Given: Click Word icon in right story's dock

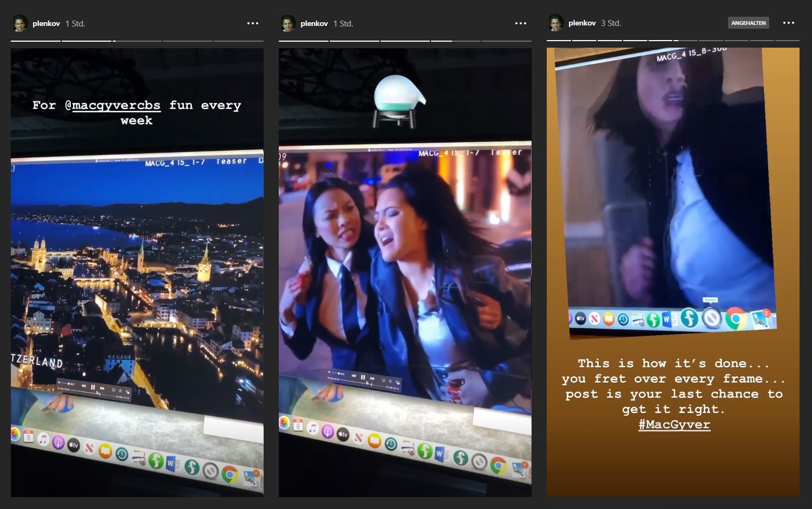Looking at the screenshot, I should (669, 319).
